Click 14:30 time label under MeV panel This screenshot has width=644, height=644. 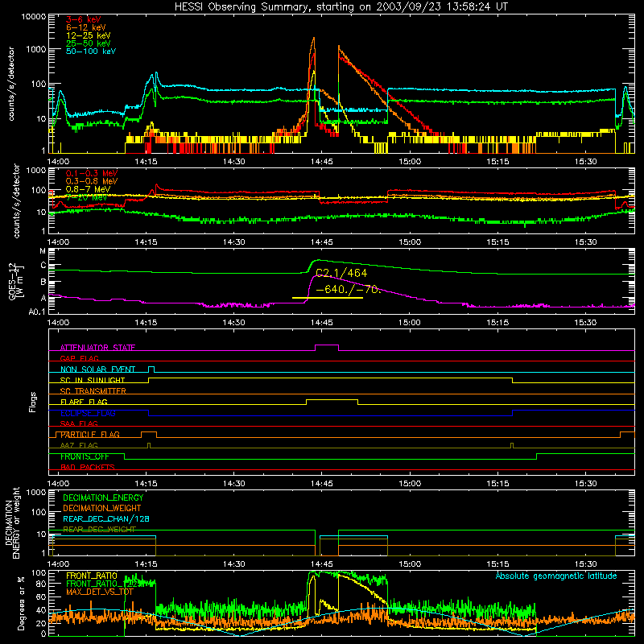(x=233, y=242)
